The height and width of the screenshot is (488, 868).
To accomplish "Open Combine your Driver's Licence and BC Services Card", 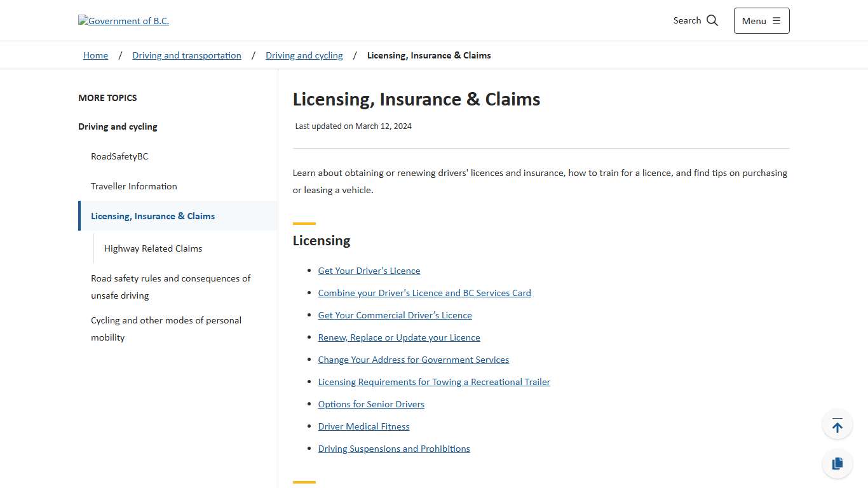I will coord(424,293).
